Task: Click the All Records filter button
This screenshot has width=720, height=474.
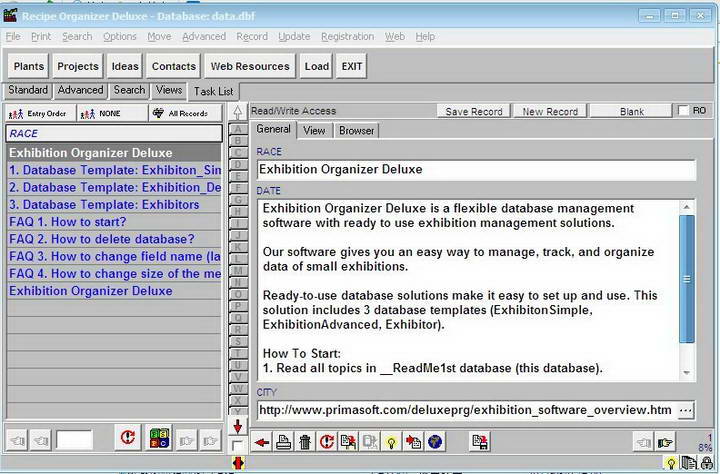Action: pyautogui.click(x=186, y=113)
